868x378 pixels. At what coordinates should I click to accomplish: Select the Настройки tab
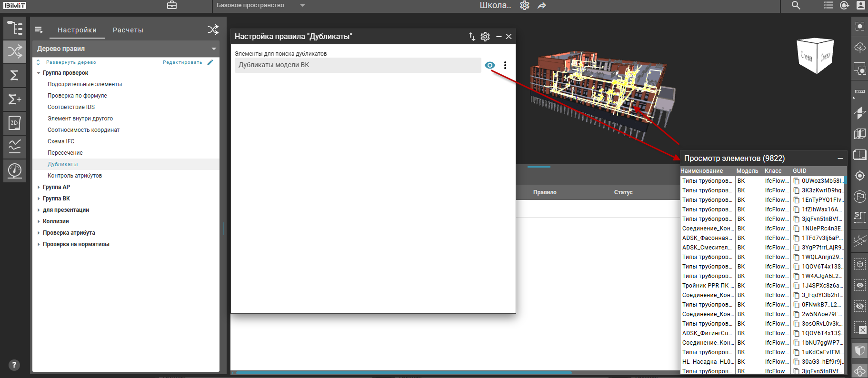pos(77,30)
